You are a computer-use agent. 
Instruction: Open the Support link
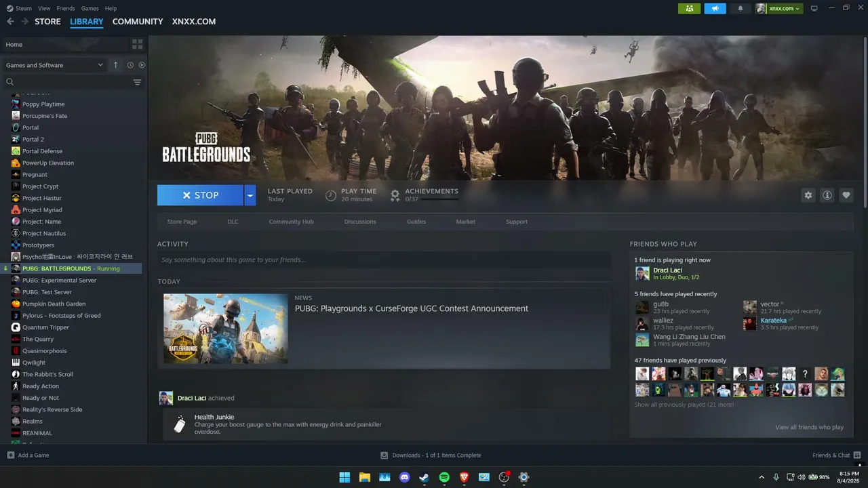tap(516, 222)
